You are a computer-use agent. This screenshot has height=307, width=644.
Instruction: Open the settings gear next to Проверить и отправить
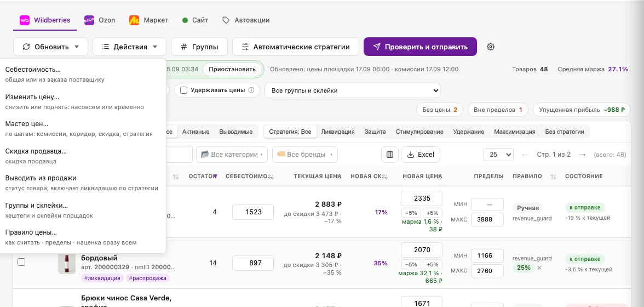click(x=491, y=47)
